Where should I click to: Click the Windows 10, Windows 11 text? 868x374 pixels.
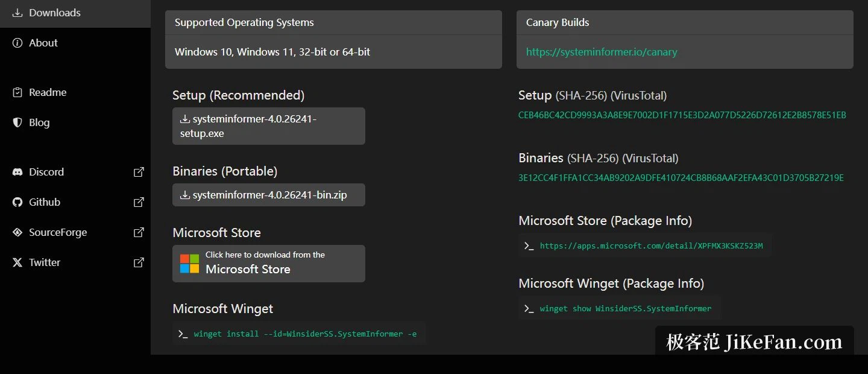272,52
